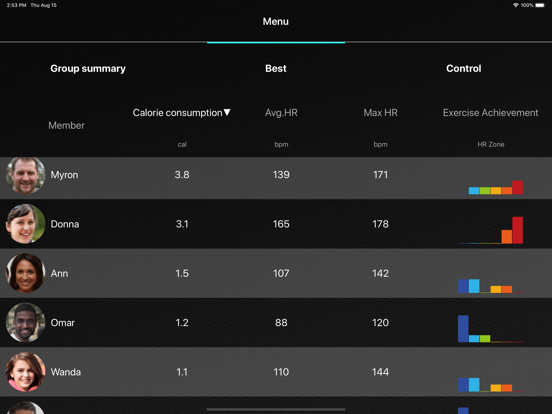Click Omar's average HR 88
The width and height of the screenshot is (552, 414).
tap(281, 323)
